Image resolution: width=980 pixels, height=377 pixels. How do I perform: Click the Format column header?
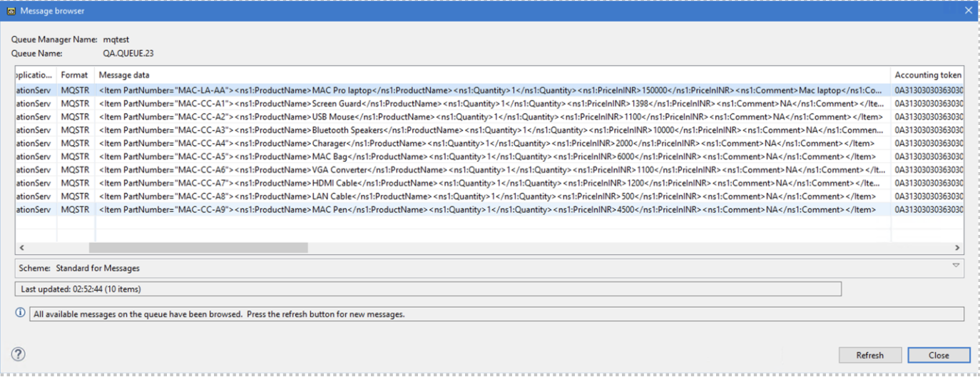pyautogui.click(x=75, y=75)
